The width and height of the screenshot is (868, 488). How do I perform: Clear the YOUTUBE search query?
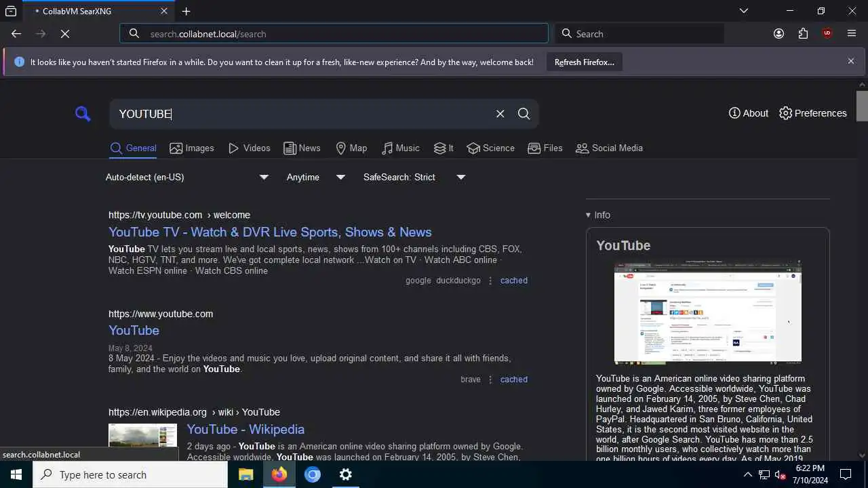500,114
